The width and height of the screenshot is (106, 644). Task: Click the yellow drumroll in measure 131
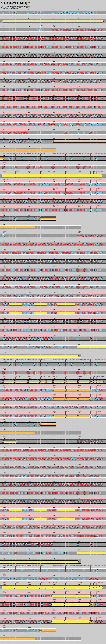[40, 313]
